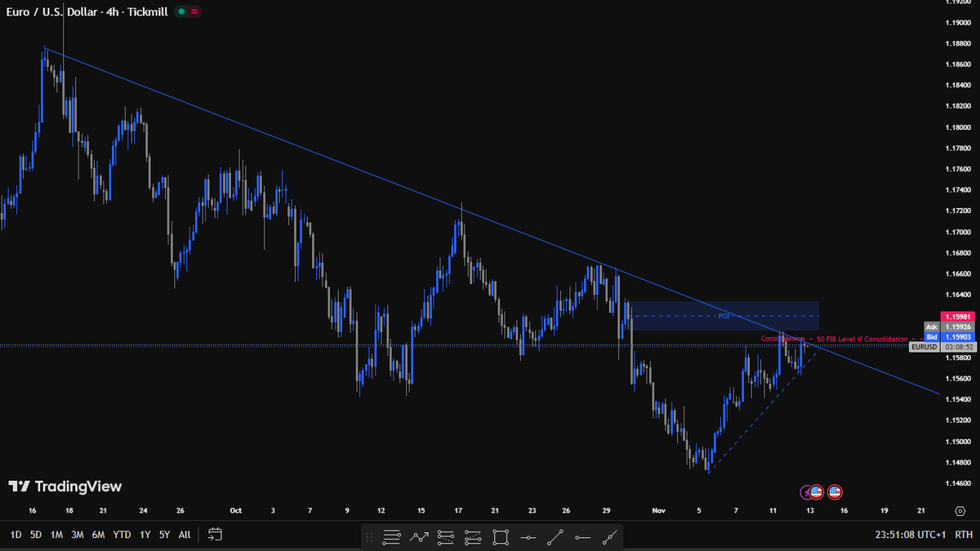
Task: Click the red approximate-data indicator icon
Action: click(194, 11)
